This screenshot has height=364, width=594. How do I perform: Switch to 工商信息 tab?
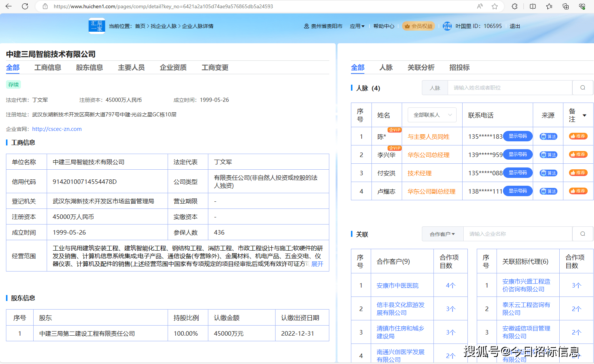[x=48, y=68]
